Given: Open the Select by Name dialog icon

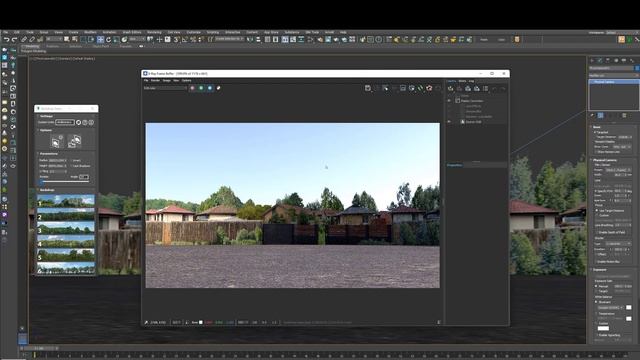Looking at the screenshot, I should point(74,39).
